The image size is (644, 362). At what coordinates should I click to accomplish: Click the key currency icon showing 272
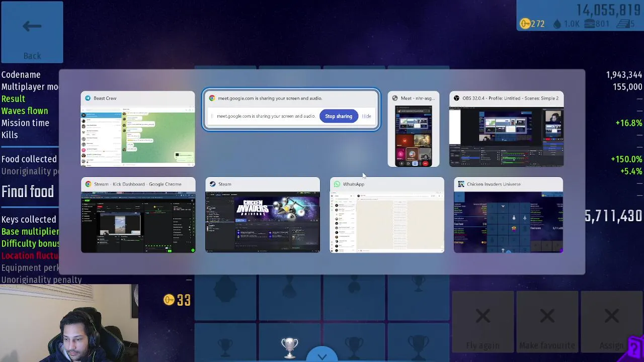click(x=525, y=24)
